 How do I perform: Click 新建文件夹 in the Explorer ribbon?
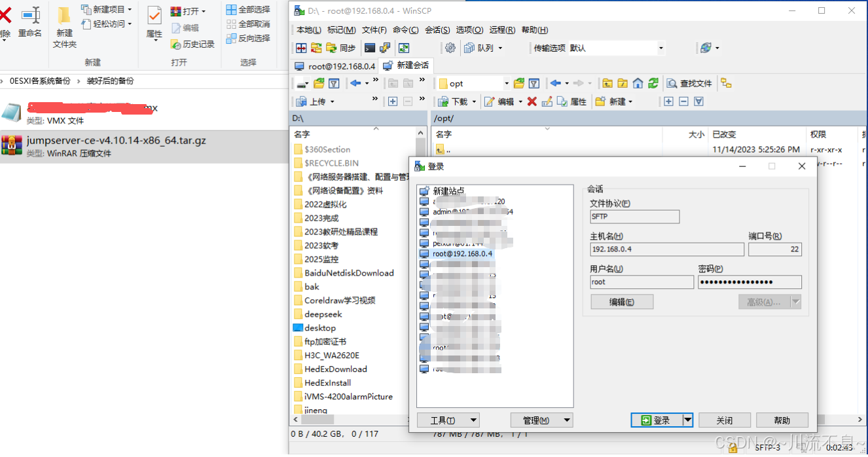tap(65, 27)
